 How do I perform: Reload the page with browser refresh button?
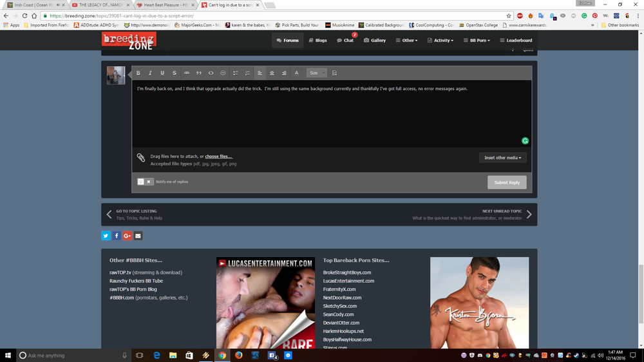tap(24, 15)
